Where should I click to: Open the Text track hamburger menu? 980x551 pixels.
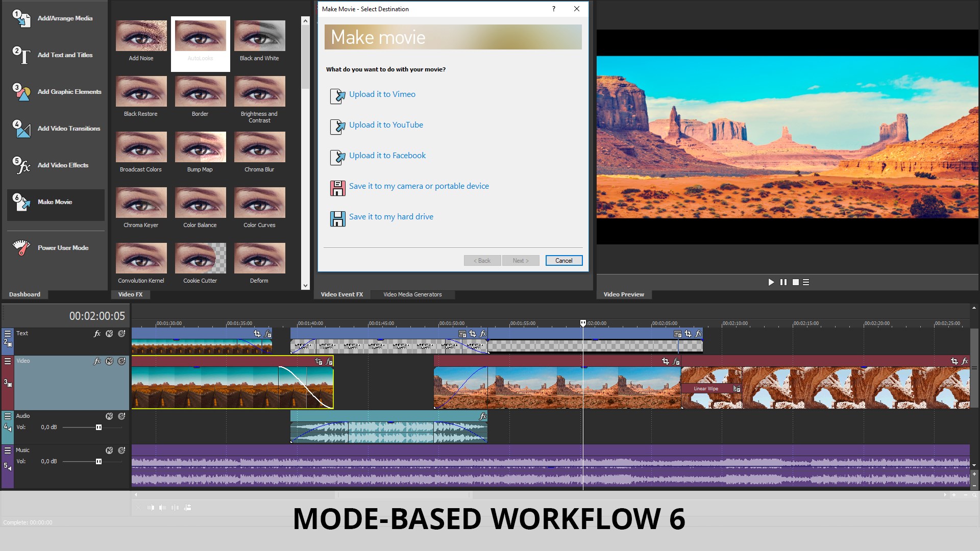point(8,334)
